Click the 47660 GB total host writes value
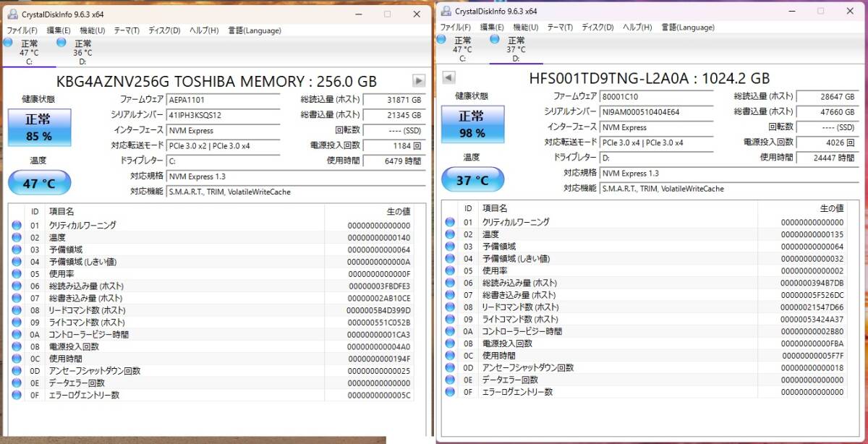868x444 pixels. pyautogui.click(x=826, y=112)
